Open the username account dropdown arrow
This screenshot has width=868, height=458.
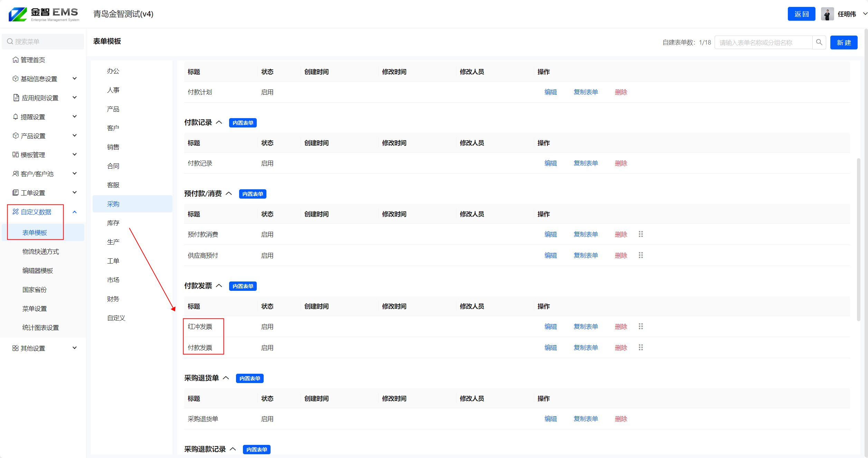[x=865, y=14]
